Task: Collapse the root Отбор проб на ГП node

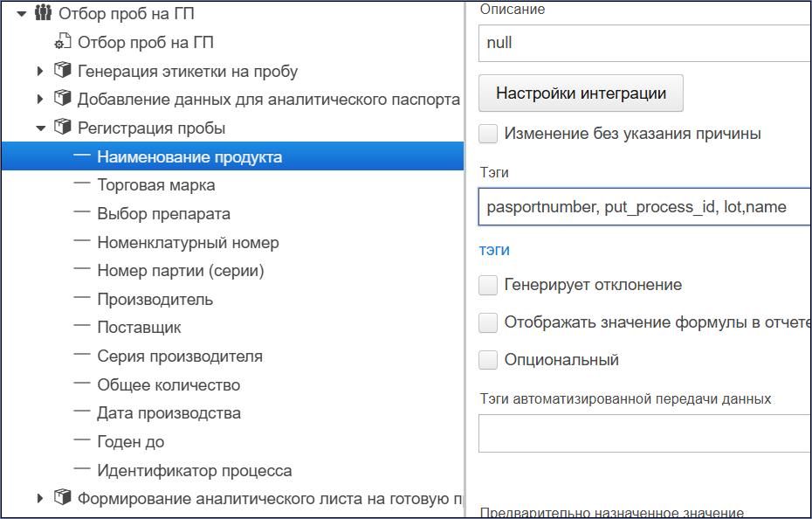Action: click(x=21, y=13)
